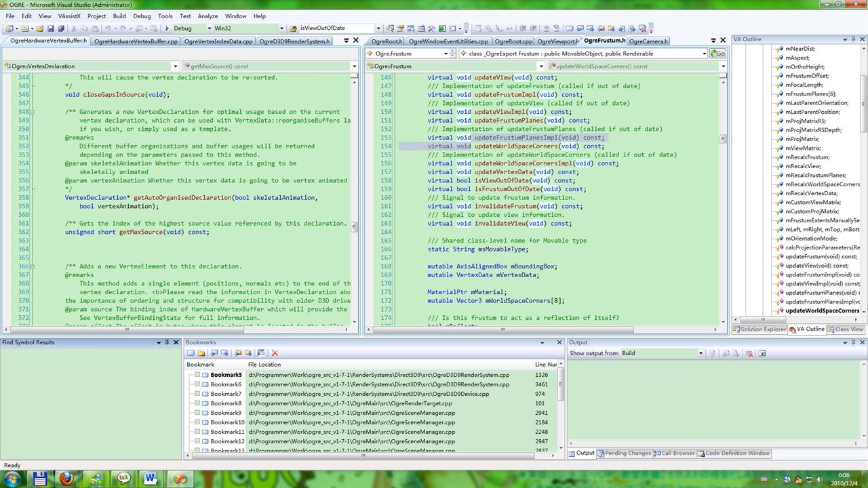Collapse the comment block at line 348
The width and height of the screenshot is (868, 488).
(x=33, y=112)
